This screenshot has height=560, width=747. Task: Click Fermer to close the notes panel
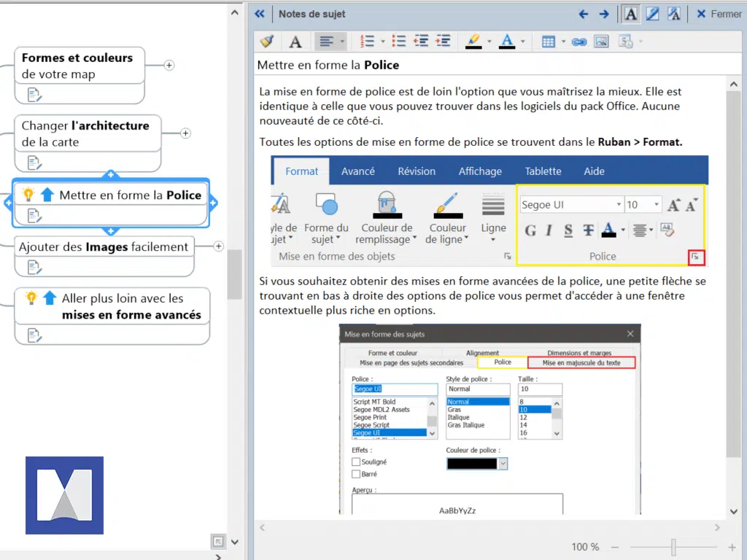719,14
